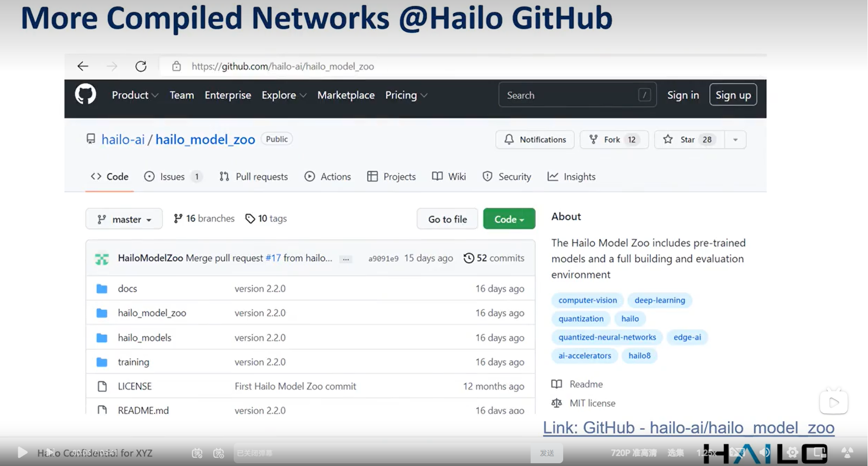Open the hailo-ai owner link

pyautogui.click(x=123, y=139)
